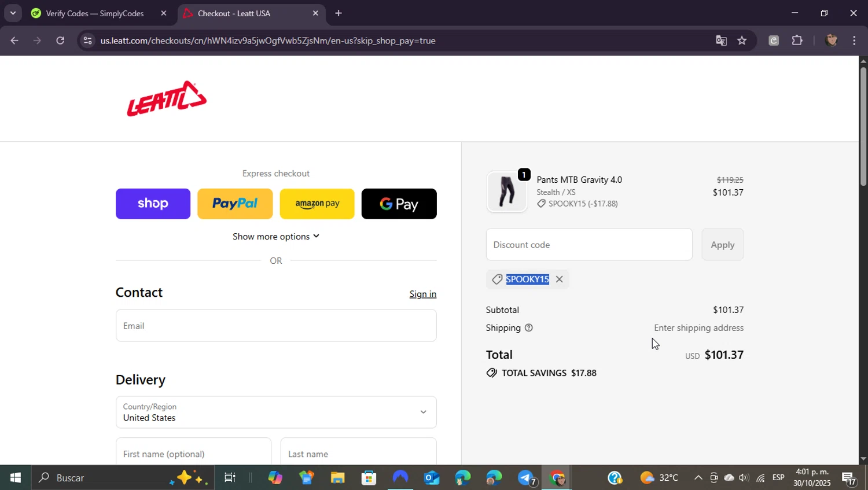868x490 pixels.
Task: Switch the ESP input language
Action: 778,478
